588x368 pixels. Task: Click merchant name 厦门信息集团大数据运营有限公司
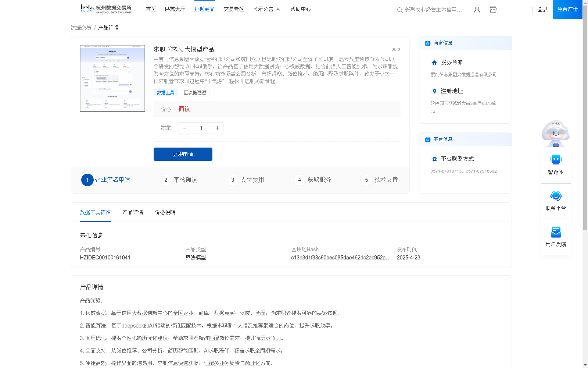coord(463,75)
